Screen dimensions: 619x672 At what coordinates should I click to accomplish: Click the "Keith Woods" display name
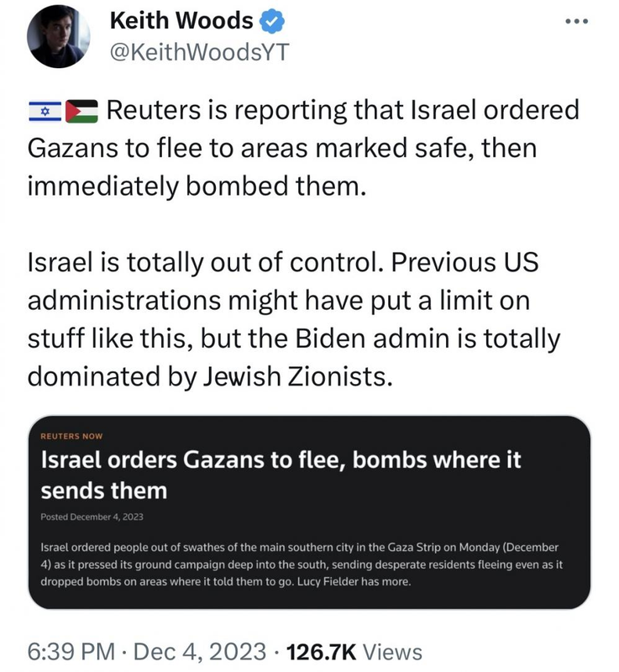pyautogui.click(x=181, y=20)
